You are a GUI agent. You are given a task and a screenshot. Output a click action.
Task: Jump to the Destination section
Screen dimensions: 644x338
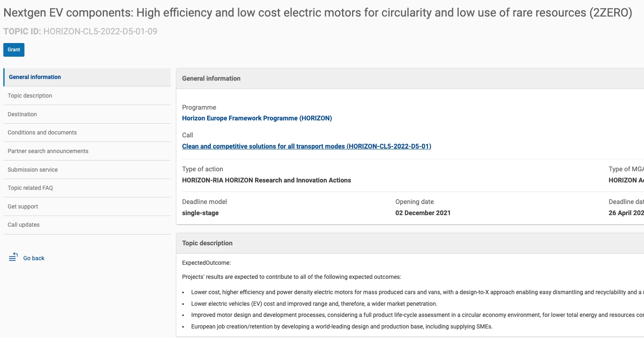pos(22,114)
